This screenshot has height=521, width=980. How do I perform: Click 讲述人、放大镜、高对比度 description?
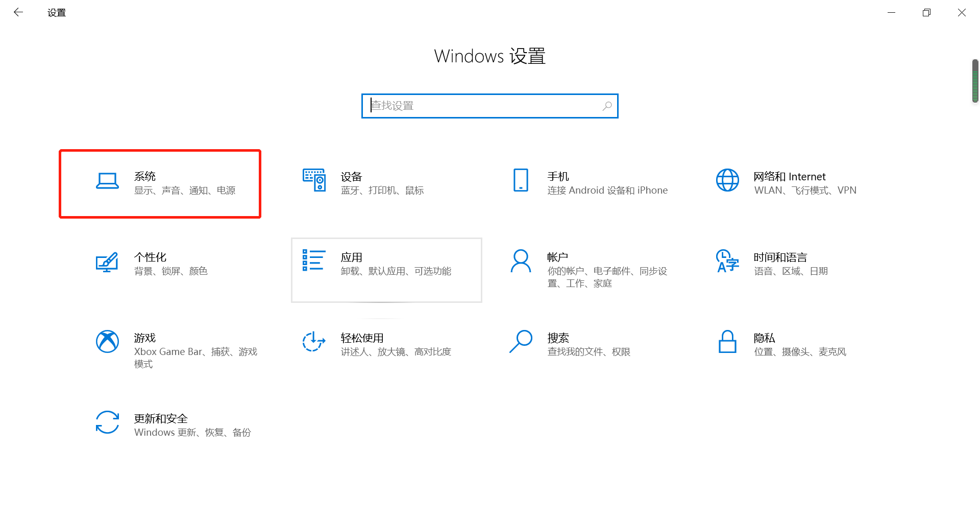pos(396,352)
